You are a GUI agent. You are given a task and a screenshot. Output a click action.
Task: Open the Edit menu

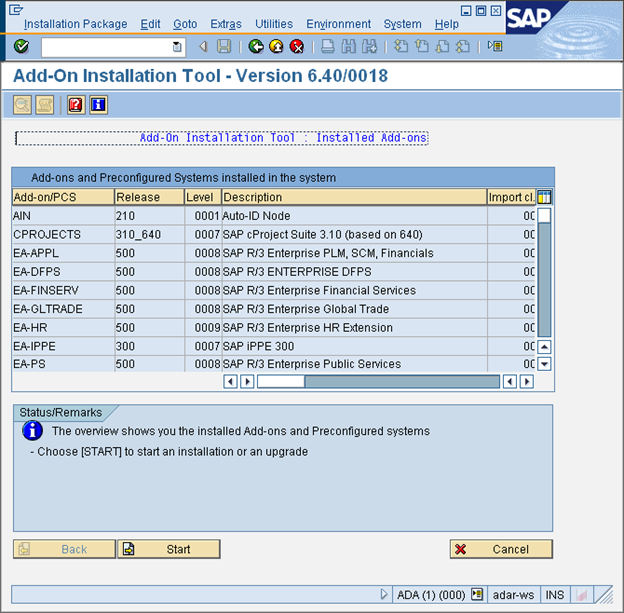pyautogui.click(x=150, y=24)
